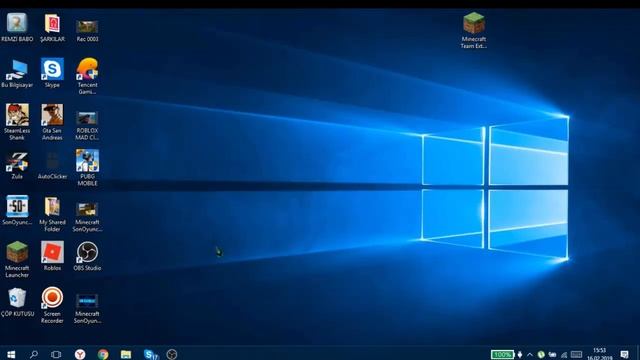Image resolution: width=640 pixels, height=360 pixels.
Task: Open taskbar search magnifier
Action: coord(34,354)
